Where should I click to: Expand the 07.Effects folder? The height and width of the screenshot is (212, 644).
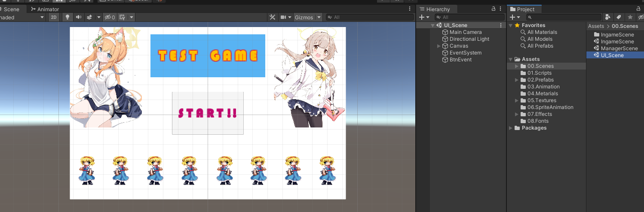click(517, 114)
